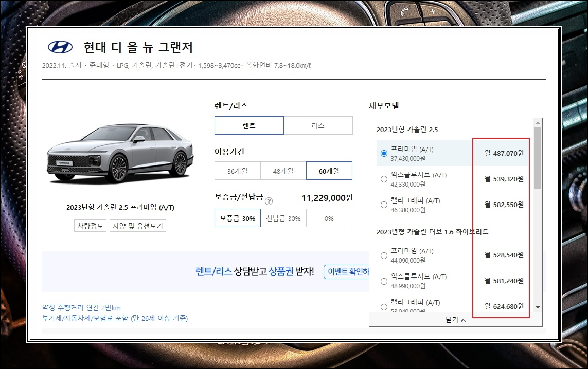
Task: Click the 렌트/리스 상담받고 상품권 받자! banner text
Action: tap(255, 271)
